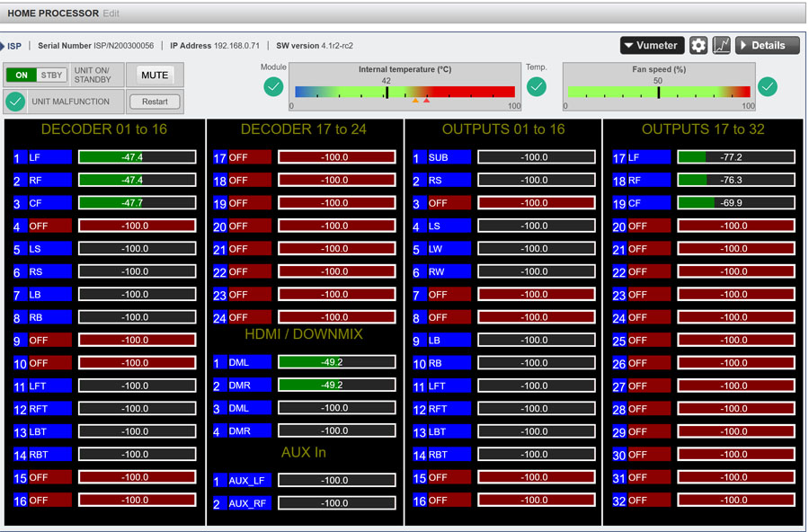
Task: Expand the Details panel
Action: (767, 46)
